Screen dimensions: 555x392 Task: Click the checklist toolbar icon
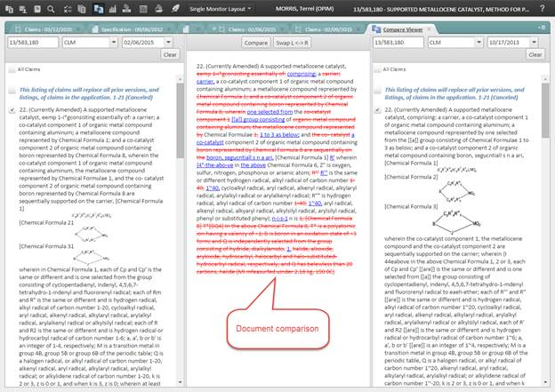coord(68,9)
